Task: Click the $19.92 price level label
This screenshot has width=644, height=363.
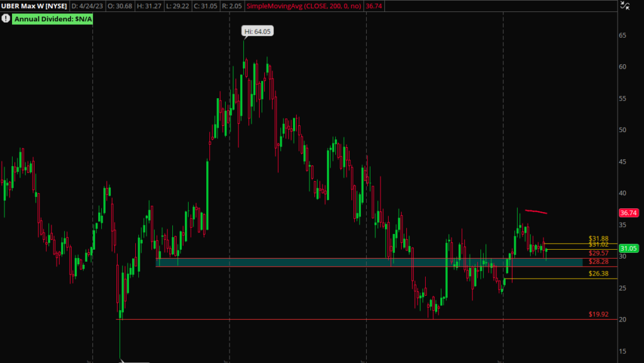Action: [598, 314]
